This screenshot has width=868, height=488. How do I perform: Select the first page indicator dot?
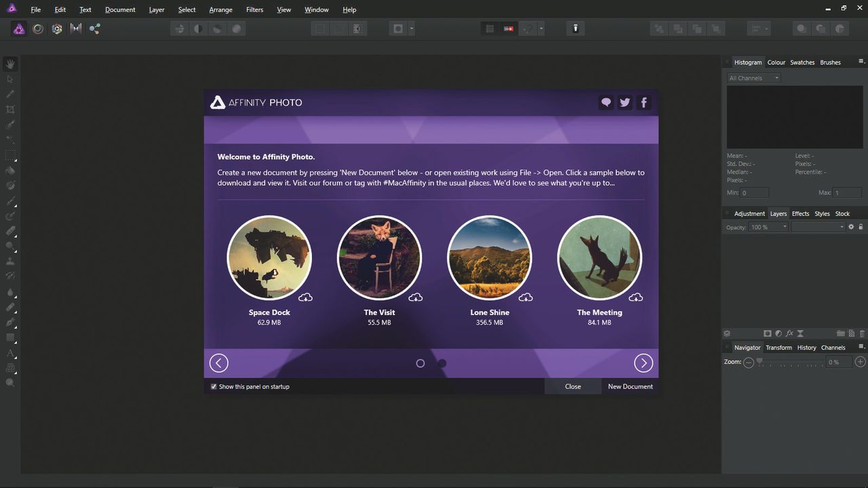click(420, 363)
